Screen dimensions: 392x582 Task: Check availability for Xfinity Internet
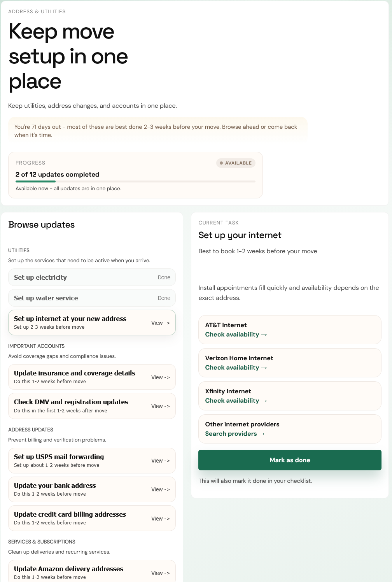click(x=236, y=401)
